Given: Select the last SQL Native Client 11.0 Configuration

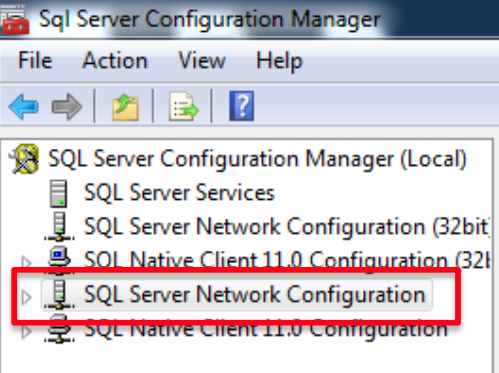Looking at the screenshot, I should click(x=266, y=329).
